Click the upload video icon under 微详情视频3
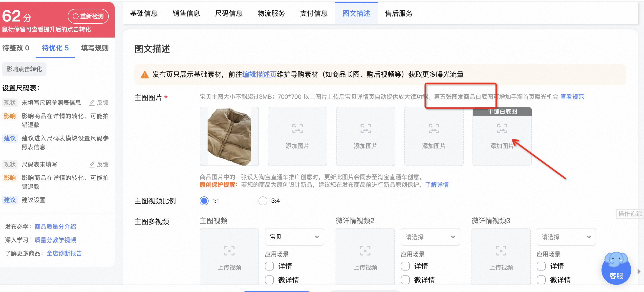 (501, 250)
